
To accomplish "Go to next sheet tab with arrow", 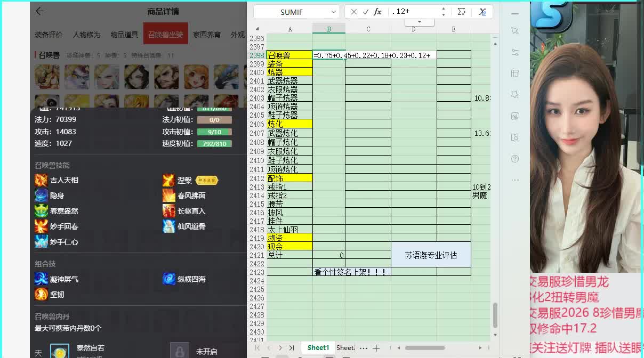I will click(x=280, y=348).
